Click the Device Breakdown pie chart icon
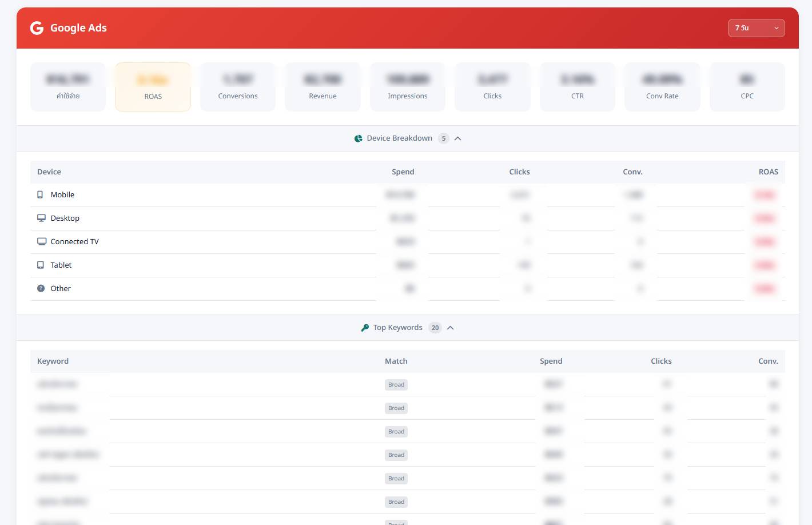 click(x=359, y=138)
